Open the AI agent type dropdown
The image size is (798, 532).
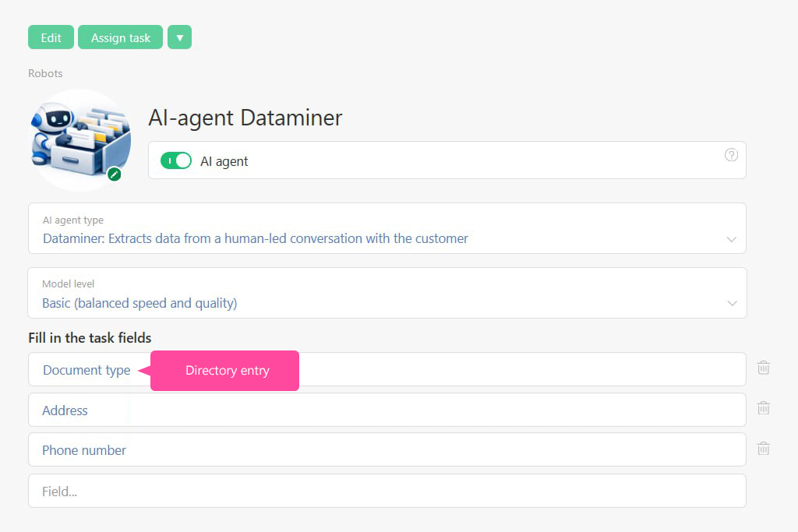pyautogui.click(x=731, y=239)
